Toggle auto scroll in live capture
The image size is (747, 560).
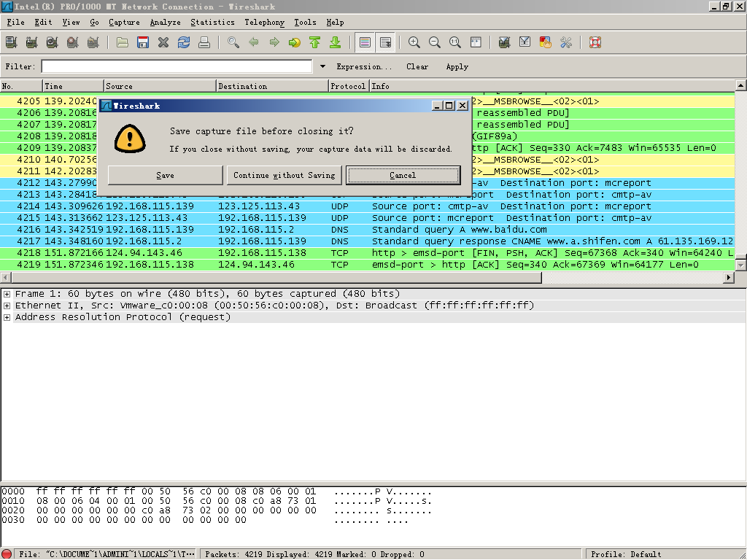pos(385,42)
